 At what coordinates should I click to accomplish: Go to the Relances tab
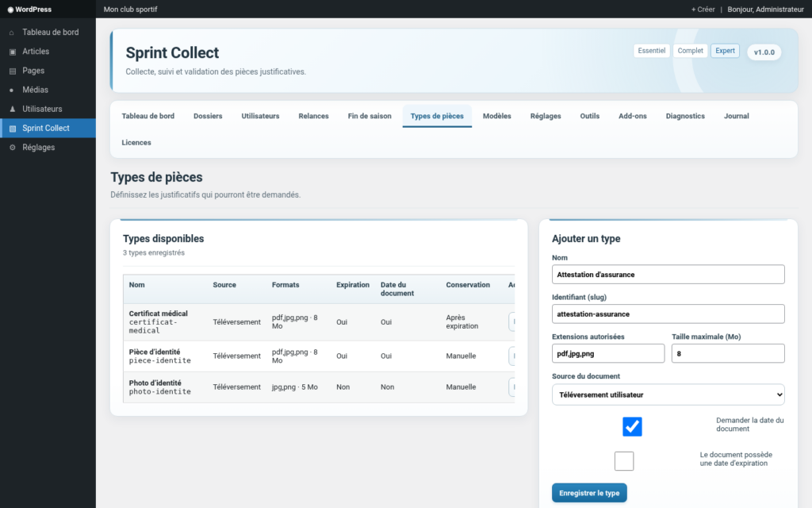click(313, 116)
